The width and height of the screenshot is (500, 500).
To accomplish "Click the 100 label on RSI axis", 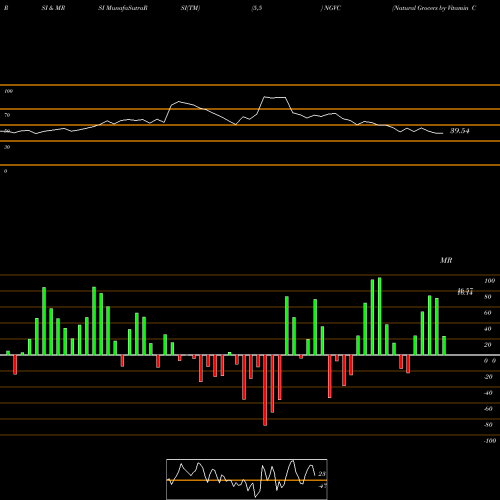I will 8,91.
